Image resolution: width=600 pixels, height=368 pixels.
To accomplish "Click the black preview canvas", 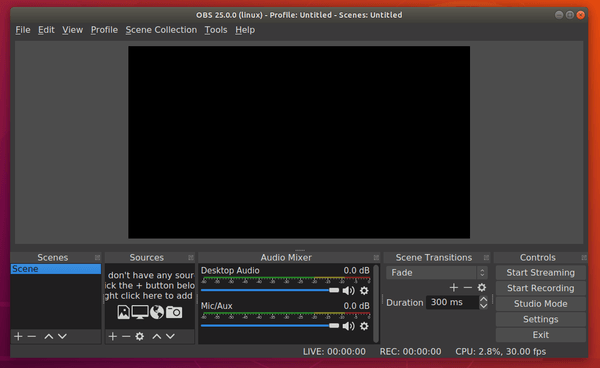I will [299, 142].
